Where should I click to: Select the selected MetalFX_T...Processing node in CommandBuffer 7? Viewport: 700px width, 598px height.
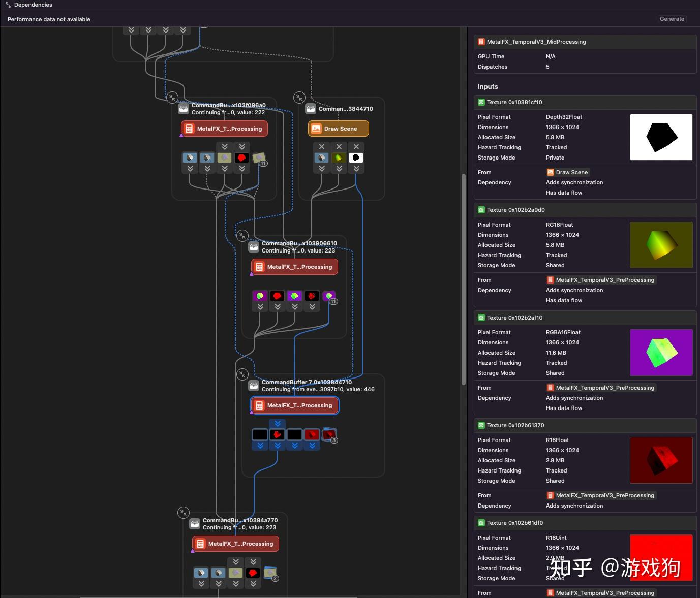(295, 405)
